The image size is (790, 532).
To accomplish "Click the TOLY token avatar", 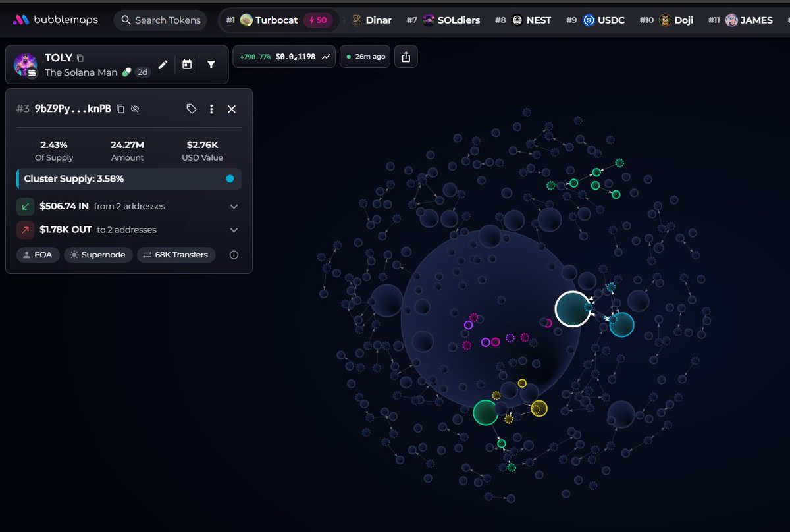I will pos(26,65).
